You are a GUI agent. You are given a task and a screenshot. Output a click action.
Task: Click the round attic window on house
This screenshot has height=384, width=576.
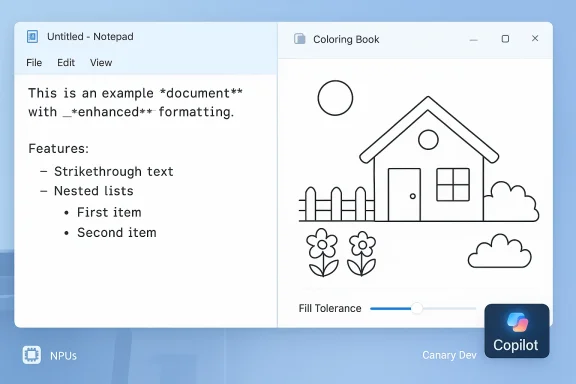(x=428, y=140)
